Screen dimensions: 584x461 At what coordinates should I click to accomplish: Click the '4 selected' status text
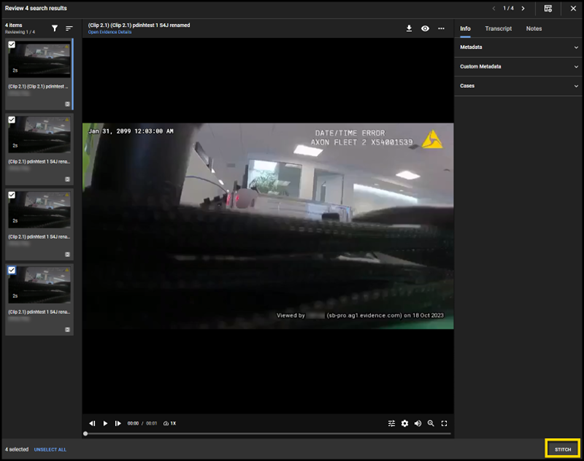17,449
